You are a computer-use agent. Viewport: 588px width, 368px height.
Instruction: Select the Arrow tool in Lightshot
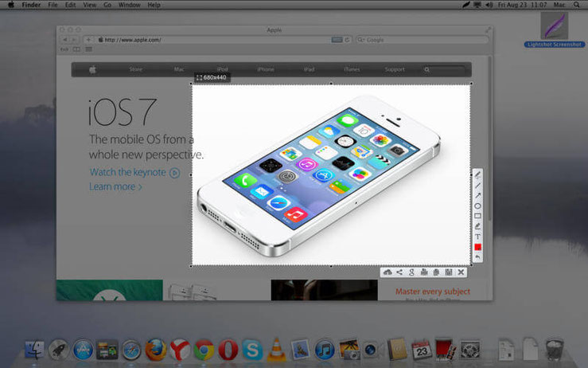477,196
